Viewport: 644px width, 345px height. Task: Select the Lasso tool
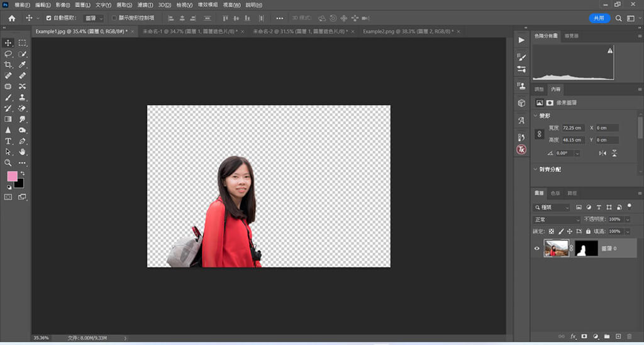tap(8, 54)
